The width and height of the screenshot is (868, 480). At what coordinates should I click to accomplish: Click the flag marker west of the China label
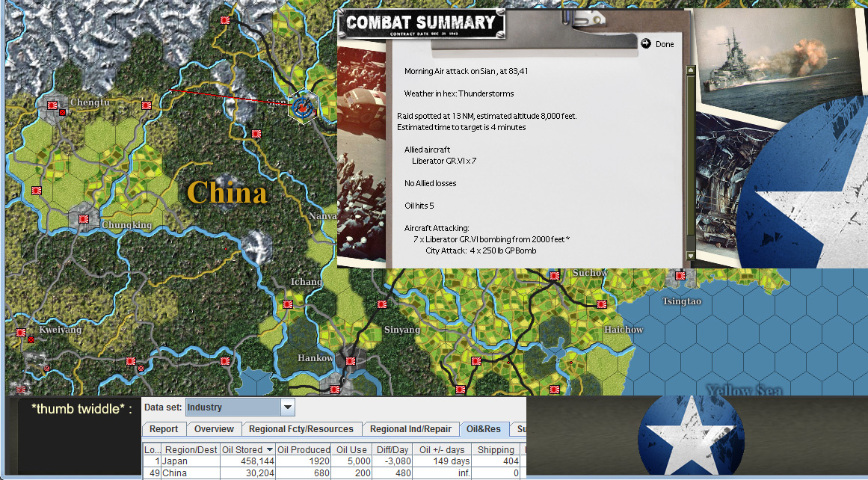point(37,190)
